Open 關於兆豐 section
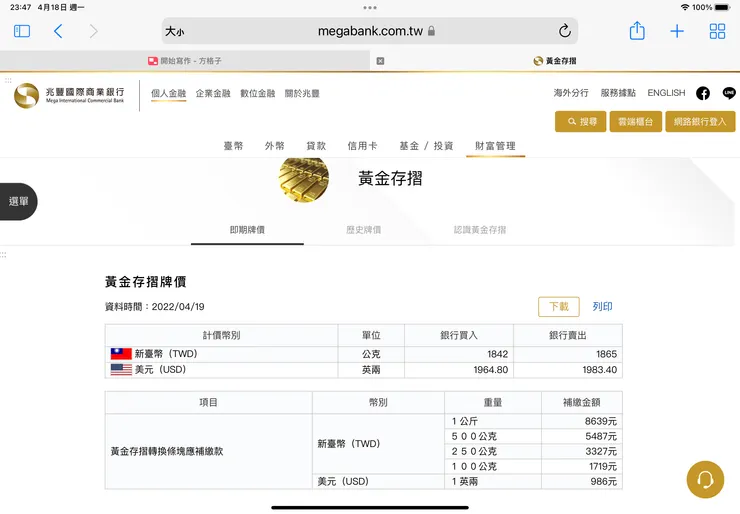This screenshot has width=740, height=514. (x=302, y=93)
